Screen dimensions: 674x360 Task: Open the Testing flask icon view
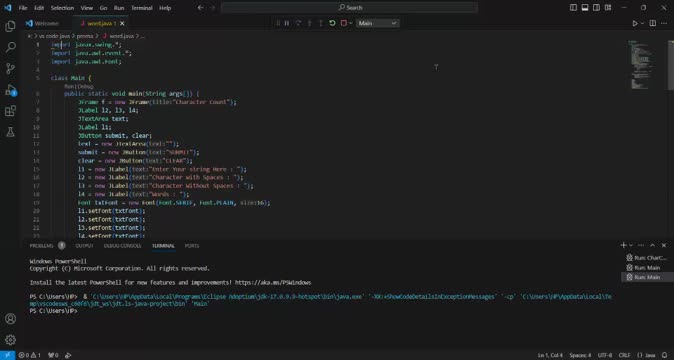tap(10, 132)
